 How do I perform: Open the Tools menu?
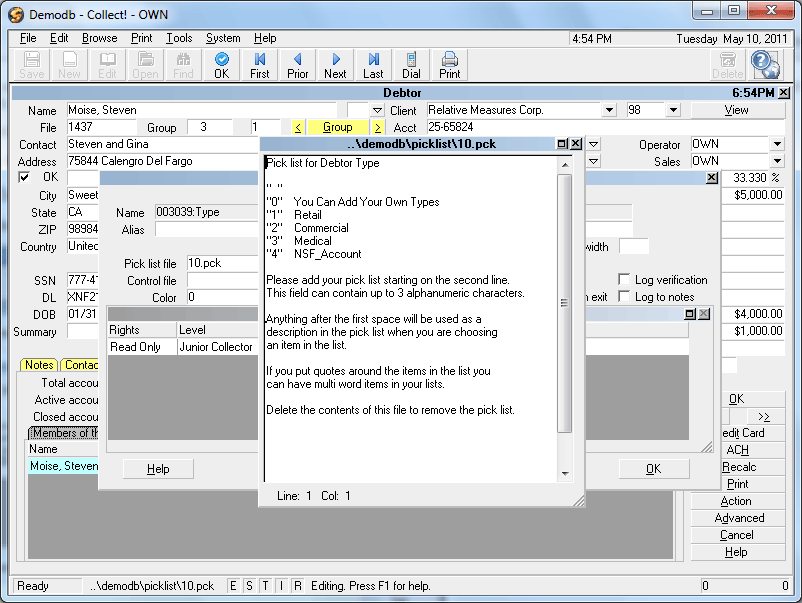(x=179, y=38)
